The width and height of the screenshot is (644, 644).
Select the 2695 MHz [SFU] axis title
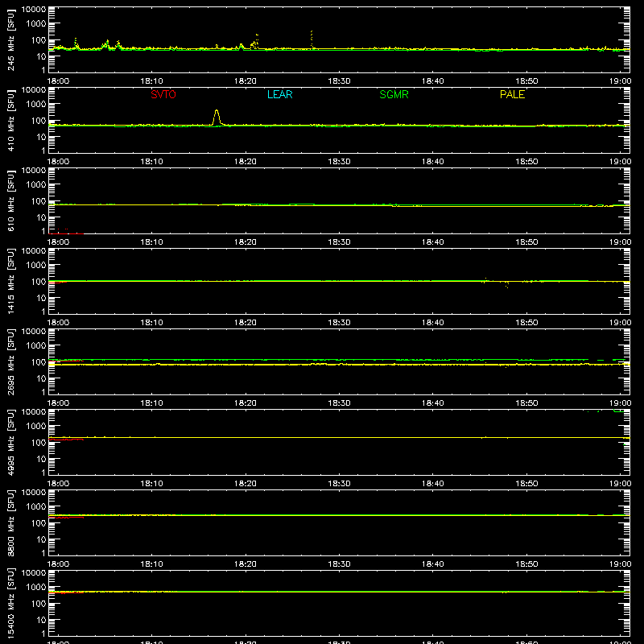tap(11, 361)
